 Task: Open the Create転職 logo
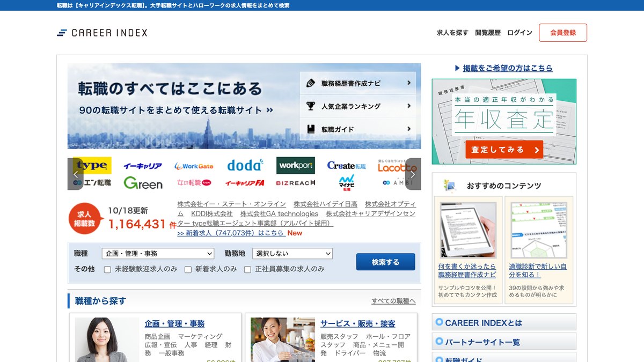pyautogui.click(x=347, y=166)
